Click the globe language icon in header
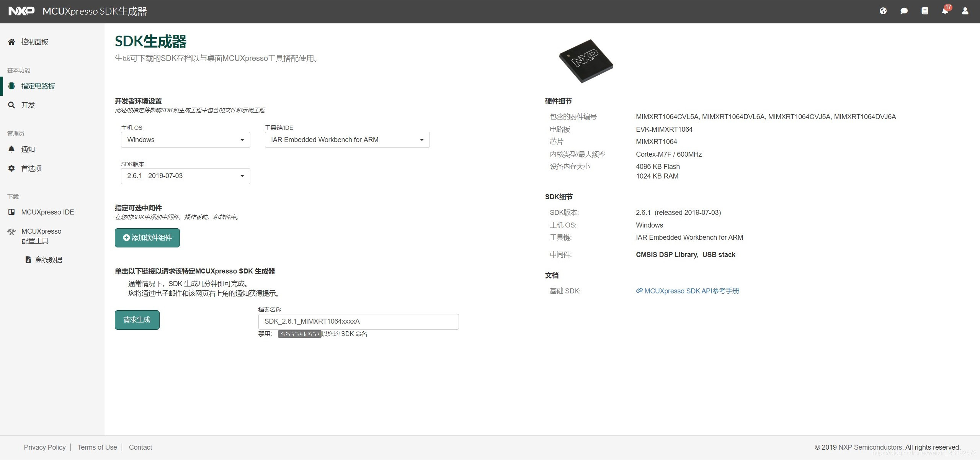Screen dimensions: 980x460 pos(883,11)
